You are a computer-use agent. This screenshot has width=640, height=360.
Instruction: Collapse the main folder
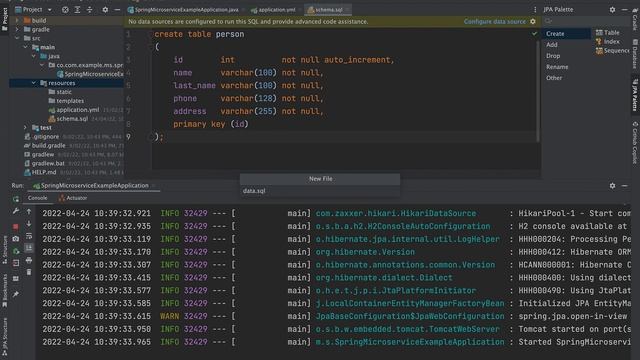tap(25, 47)
